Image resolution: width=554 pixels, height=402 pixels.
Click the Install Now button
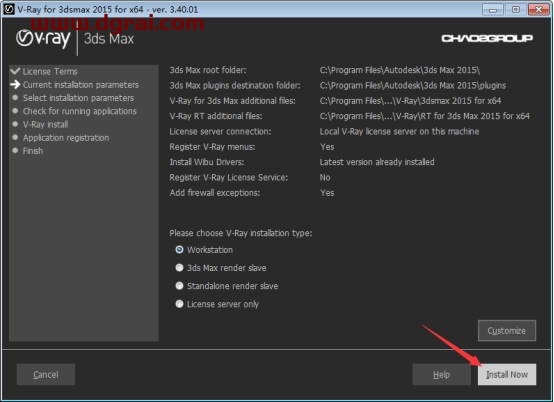tap(507, 374)
